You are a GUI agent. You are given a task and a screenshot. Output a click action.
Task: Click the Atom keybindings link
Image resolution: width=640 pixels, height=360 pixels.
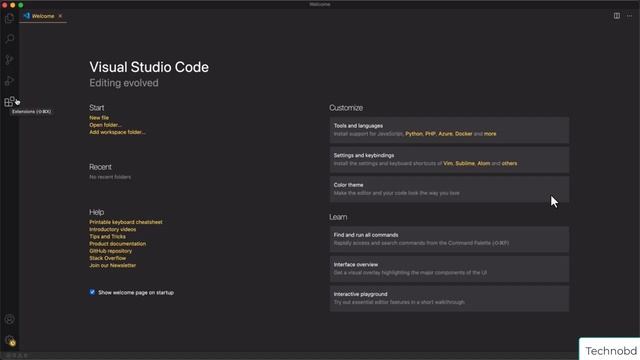tap(484, 163)
